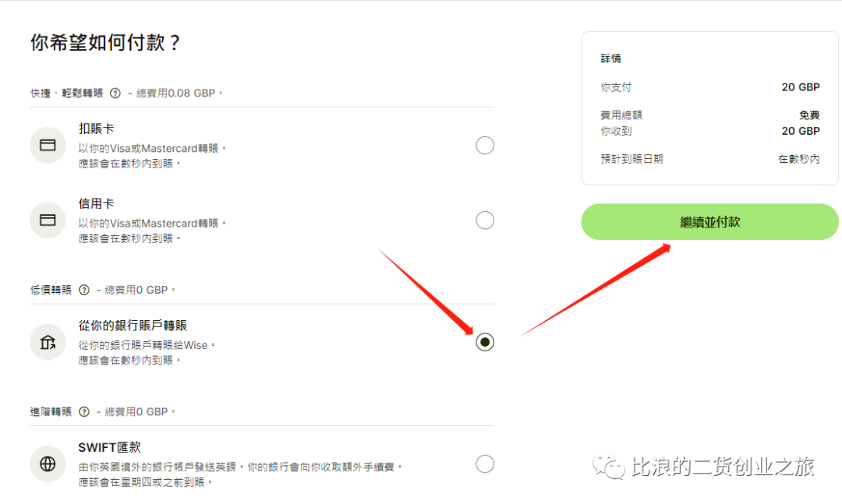Click the bank building icon for bank transfer
The image size is (842, 504).
click(48, 342)
